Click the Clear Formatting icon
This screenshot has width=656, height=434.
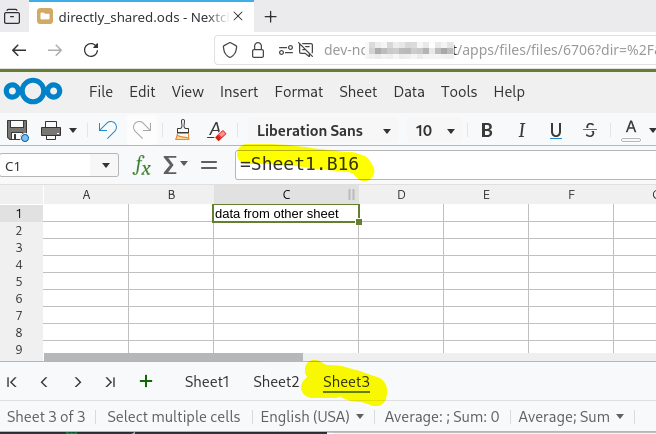point(215,130)
